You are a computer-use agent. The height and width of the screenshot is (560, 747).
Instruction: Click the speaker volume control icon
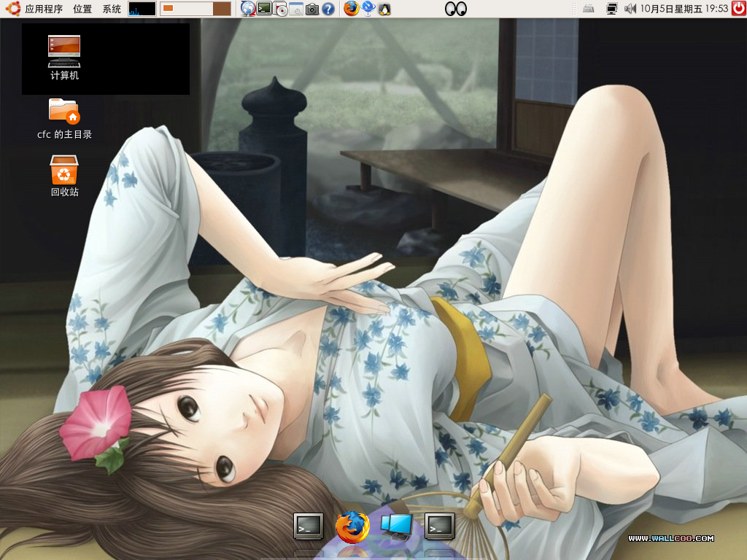click(x=630, y=9)
